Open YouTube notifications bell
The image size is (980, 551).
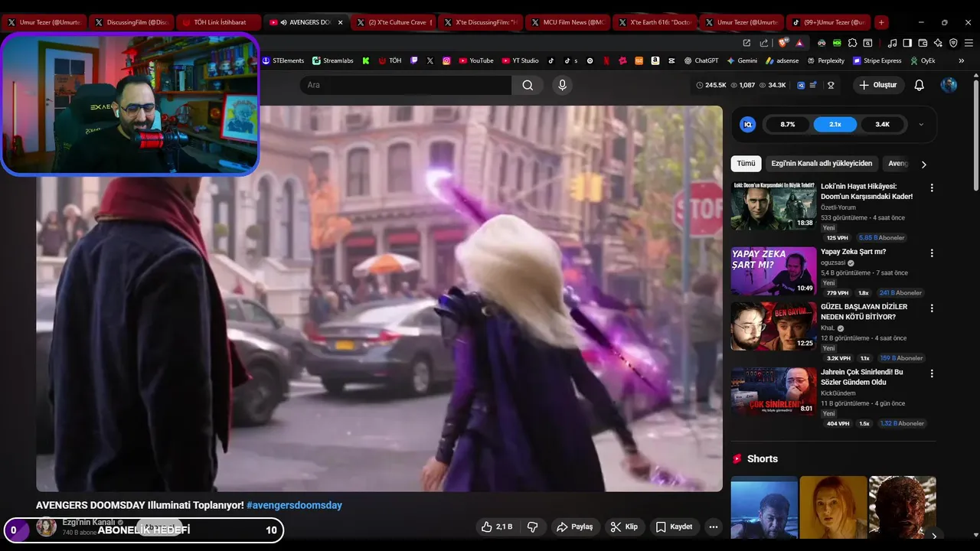[x=920, y=85]
